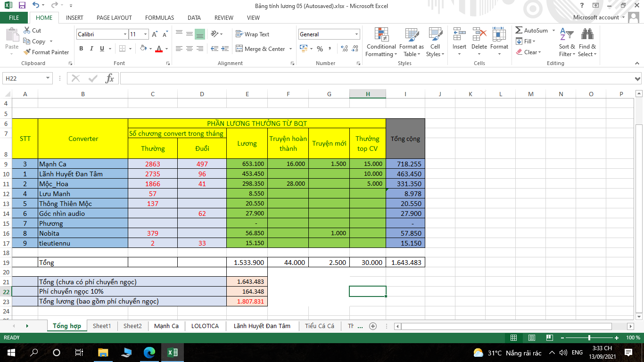Expand the font name Calibri dropdown
This screenshot has height=362, width=644.
point(125,34)
